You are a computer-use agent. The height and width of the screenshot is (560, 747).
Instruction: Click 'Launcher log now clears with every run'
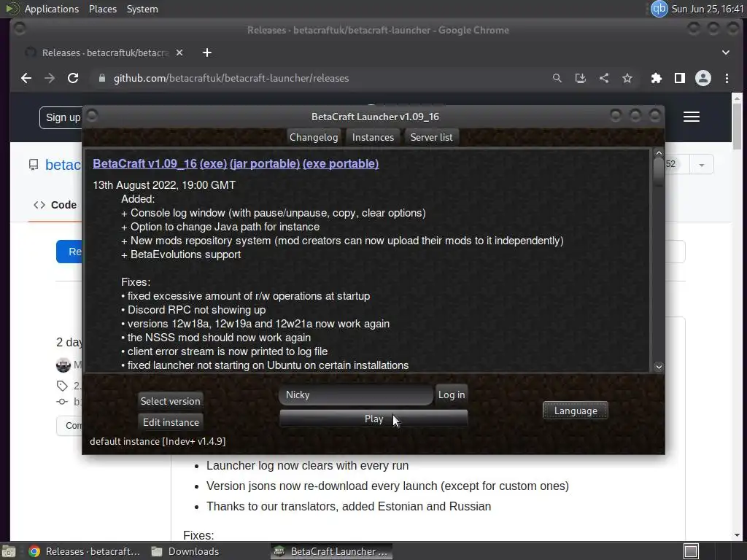pyautogui.click(x=307, y=466)
